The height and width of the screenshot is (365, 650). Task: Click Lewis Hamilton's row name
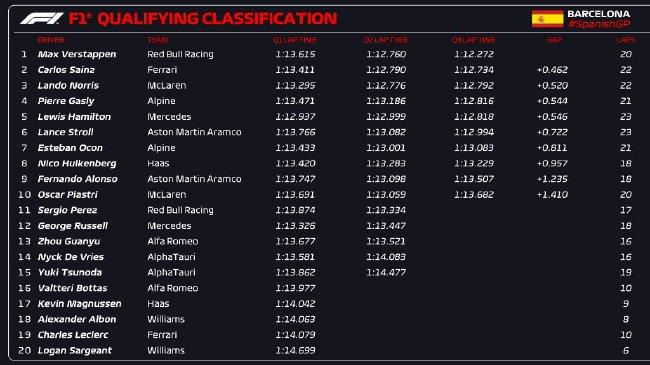74,117
